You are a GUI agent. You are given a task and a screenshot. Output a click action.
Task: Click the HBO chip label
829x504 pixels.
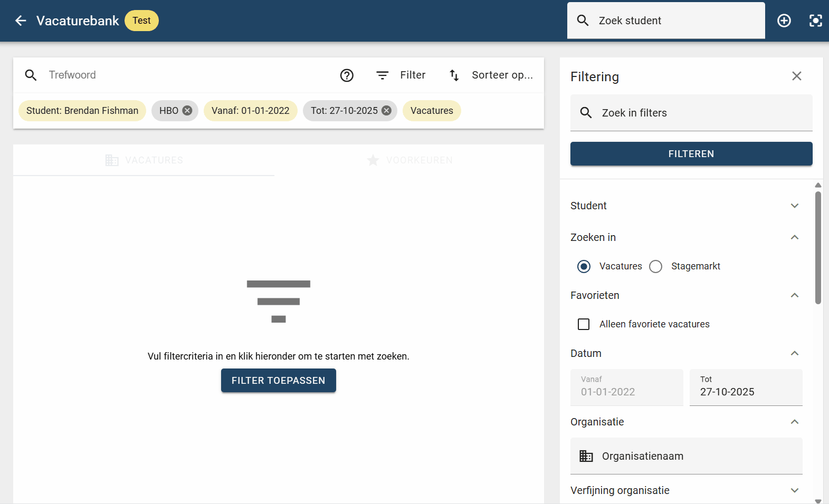169,111
